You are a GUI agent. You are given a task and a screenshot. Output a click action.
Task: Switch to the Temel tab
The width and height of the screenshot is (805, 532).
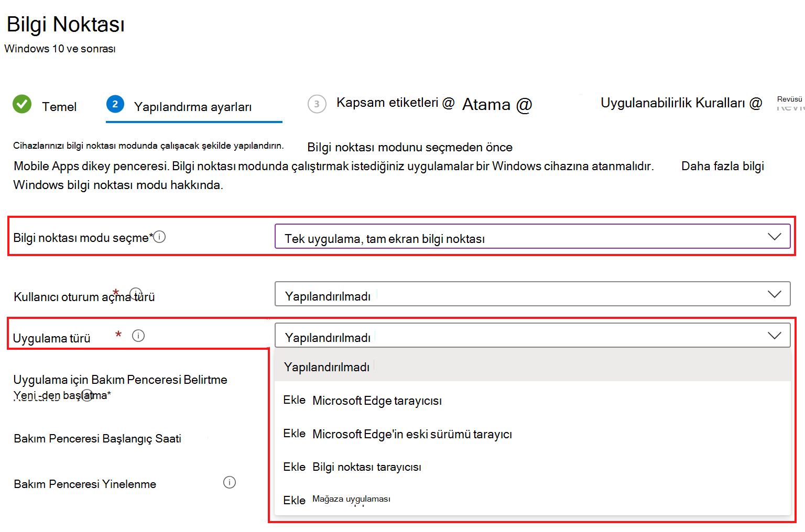click(59, 107)
